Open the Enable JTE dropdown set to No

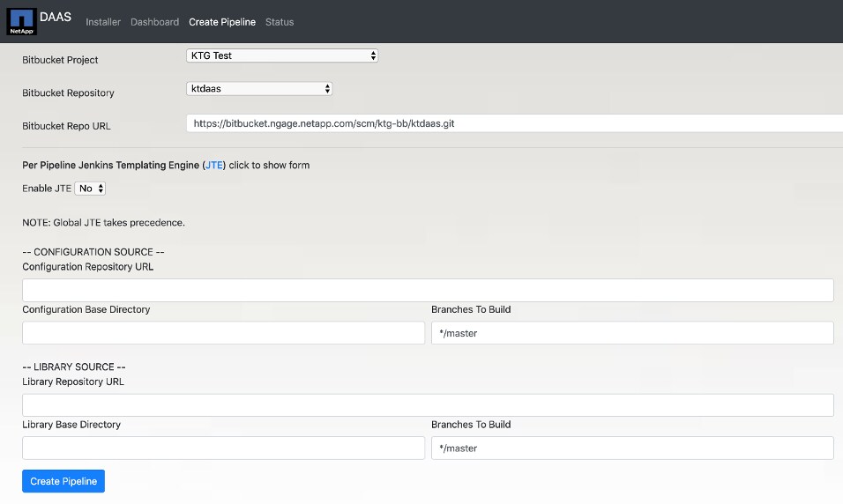[90, 189]
